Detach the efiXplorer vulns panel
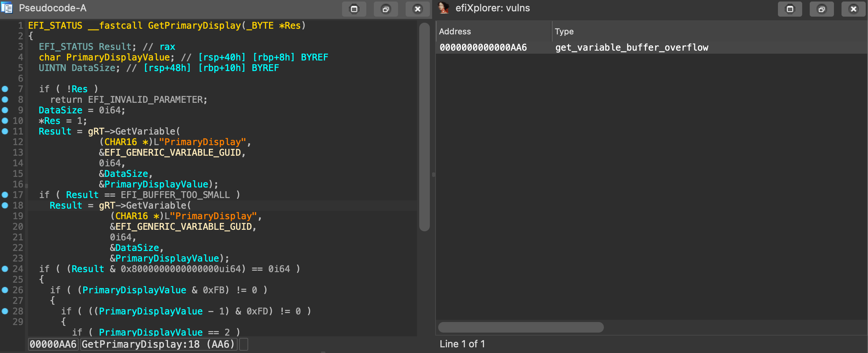Viewport: 868px width, 353px height. (821, 9)
